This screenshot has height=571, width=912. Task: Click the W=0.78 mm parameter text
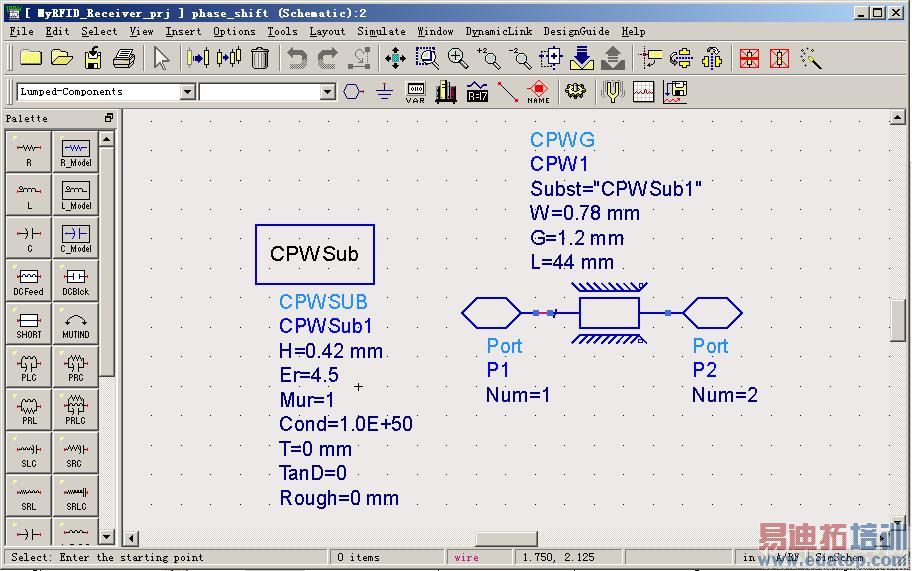[585, 213]
